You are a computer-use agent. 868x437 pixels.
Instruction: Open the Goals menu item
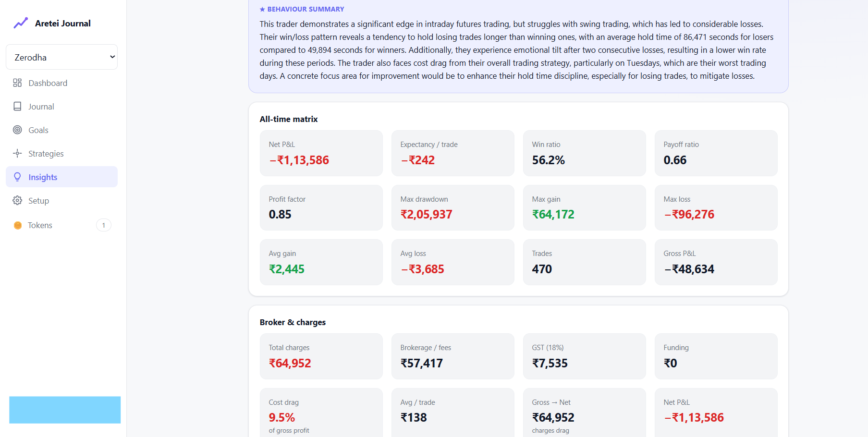coord(61,130)
